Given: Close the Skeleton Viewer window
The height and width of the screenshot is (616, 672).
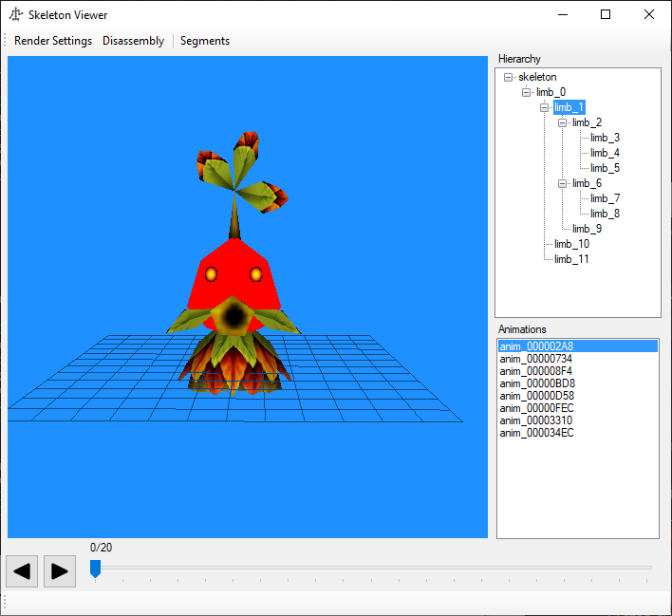Looking at the screenshot, I should 649,14.
